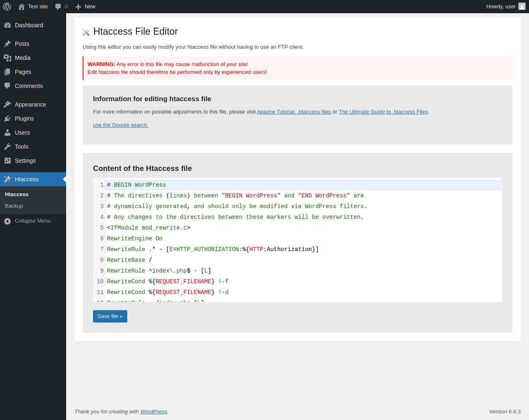Open the Test site home icon

point(21,7)
